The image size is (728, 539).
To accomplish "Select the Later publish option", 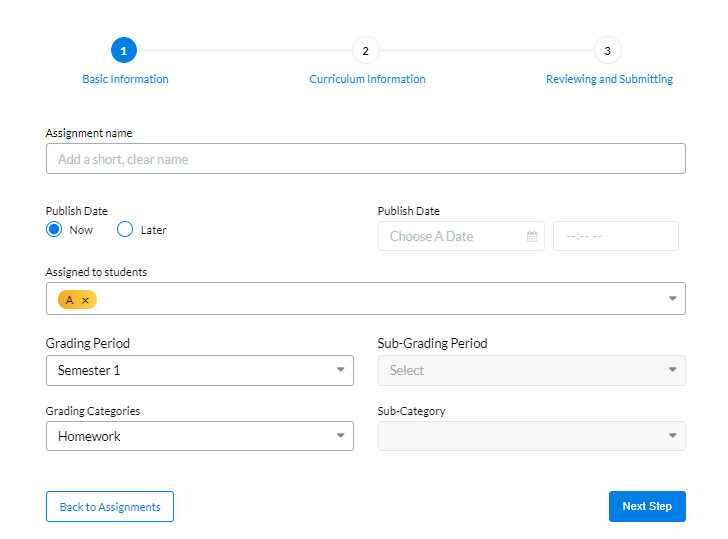I will click(x=125, y=230).
